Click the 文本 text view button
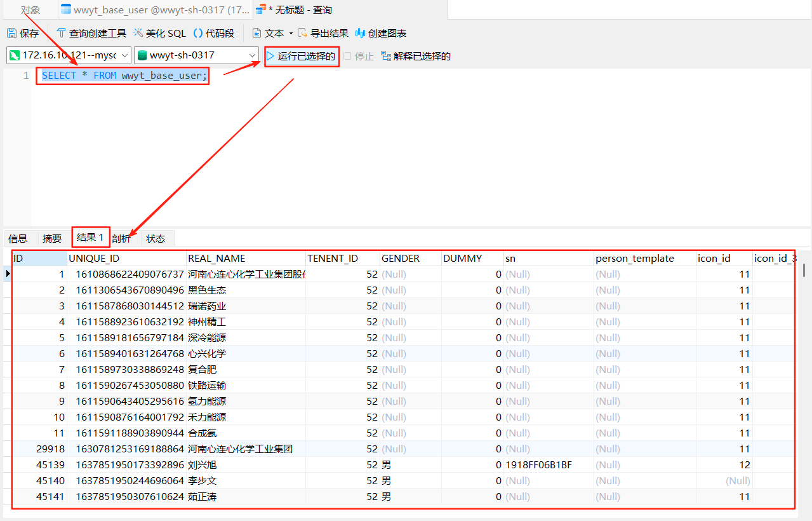The height and width of the screenshot is (521, 812). point(268,33)
